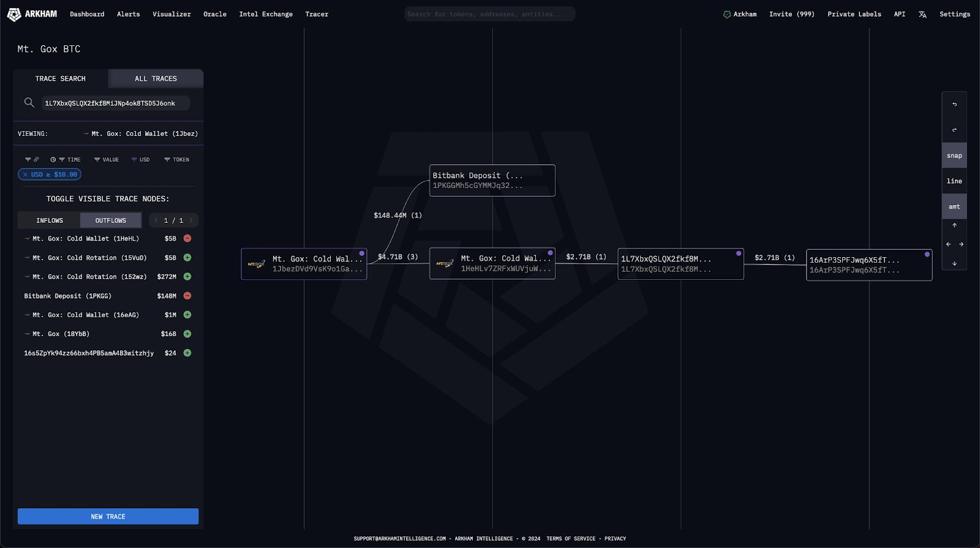Show Mt. Gox: Cold Wallet (16eAG) node
This screenshot has width=980, height=548.
[x=187, y=315]
